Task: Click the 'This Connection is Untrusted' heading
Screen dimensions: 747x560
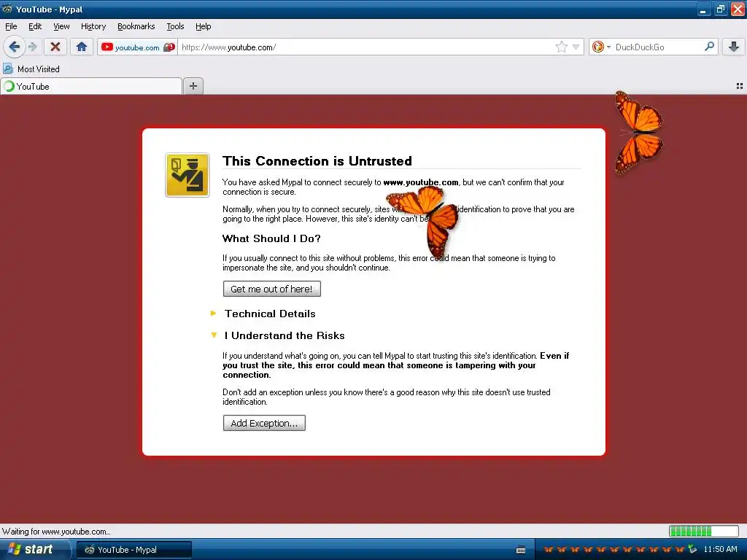Action: [x=317, y=161]
